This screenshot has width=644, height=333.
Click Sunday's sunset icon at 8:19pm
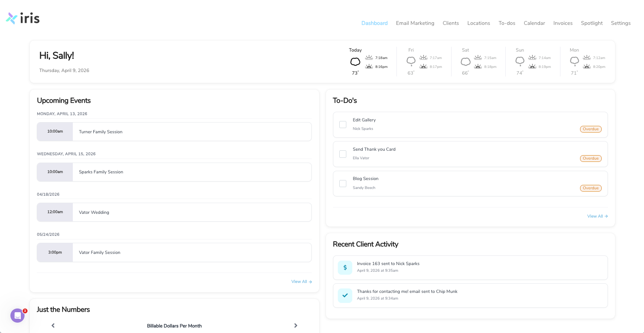click(533, 66)
